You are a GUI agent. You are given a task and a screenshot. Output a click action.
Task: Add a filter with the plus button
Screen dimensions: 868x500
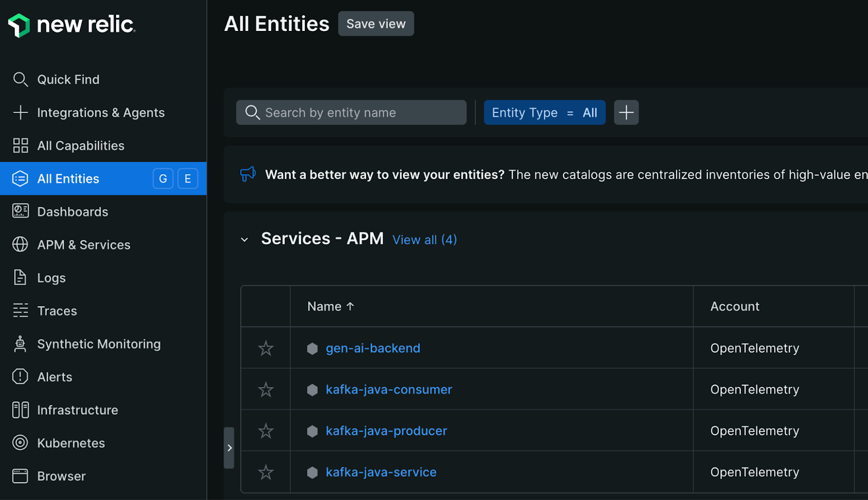click(627, 112)
